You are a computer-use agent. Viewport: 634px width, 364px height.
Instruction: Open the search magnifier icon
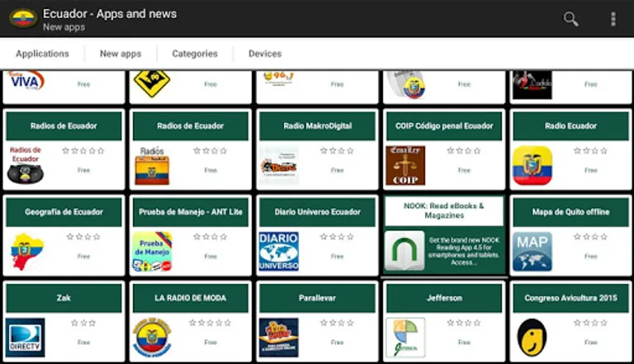click(570, 19)
